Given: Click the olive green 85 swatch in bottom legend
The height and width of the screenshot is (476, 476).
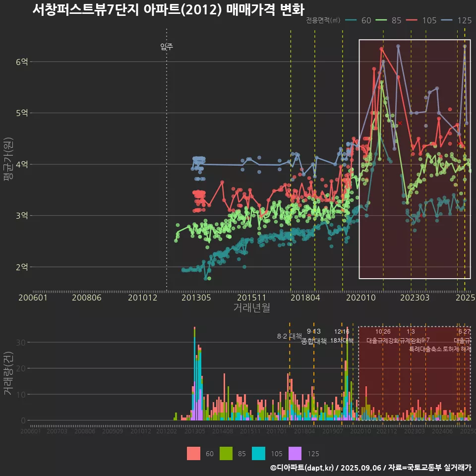Looking at the screenshot, I should pyautogui.click(x=226, y=454).
